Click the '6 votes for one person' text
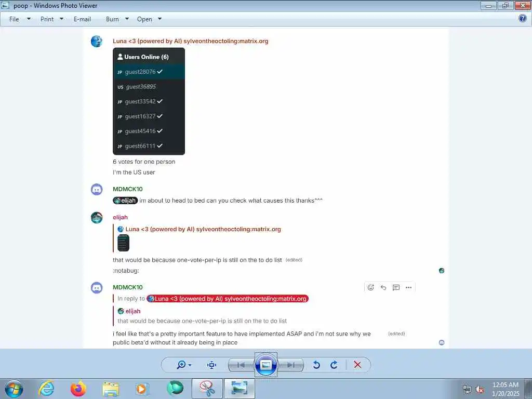This screenshot has height=399, width=532. click(x=144, y=162)
